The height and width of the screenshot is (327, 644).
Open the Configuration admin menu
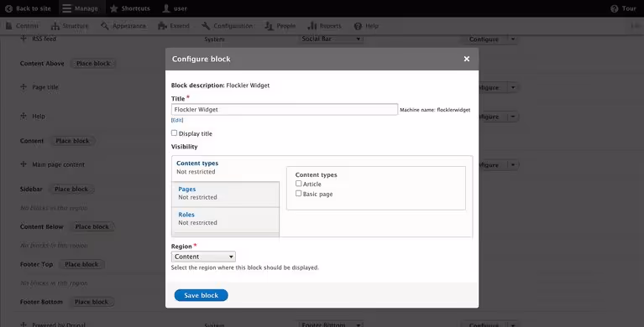[x=228, y=26]
